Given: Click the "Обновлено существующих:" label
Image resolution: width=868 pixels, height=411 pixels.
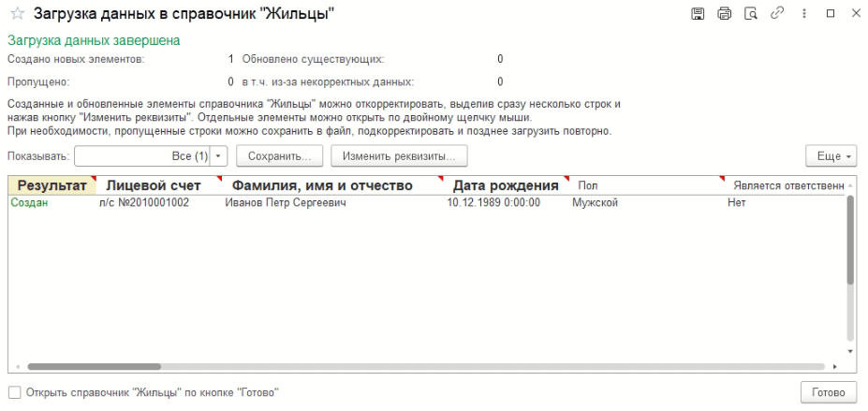Looking at the screenshot, I should click(313, 59).
